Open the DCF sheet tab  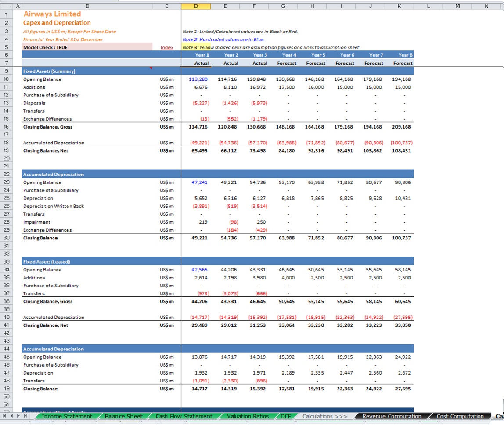pos(285,416)
